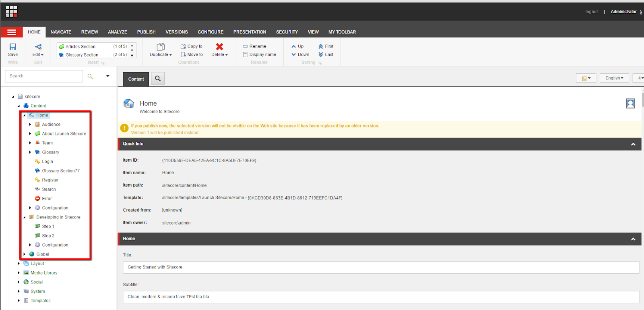The image size is (644, 310).
Task: Click the Step 2 item icon
Action: [37, 235]
